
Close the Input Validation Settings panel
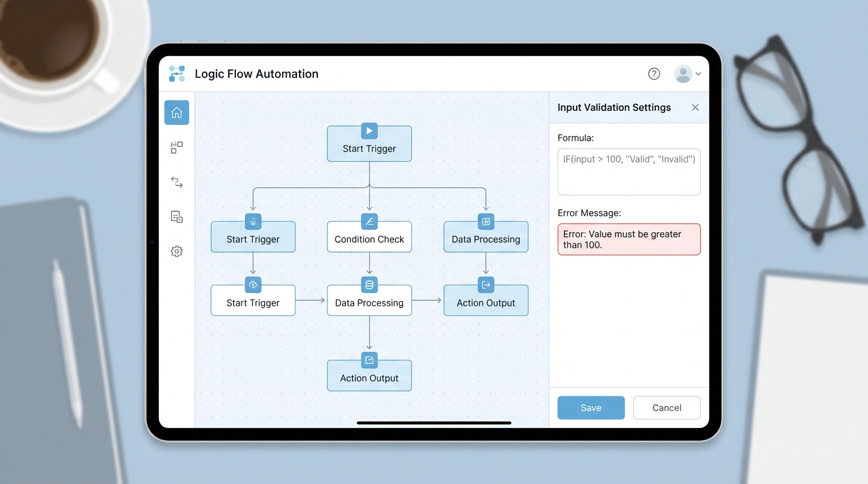695,107
